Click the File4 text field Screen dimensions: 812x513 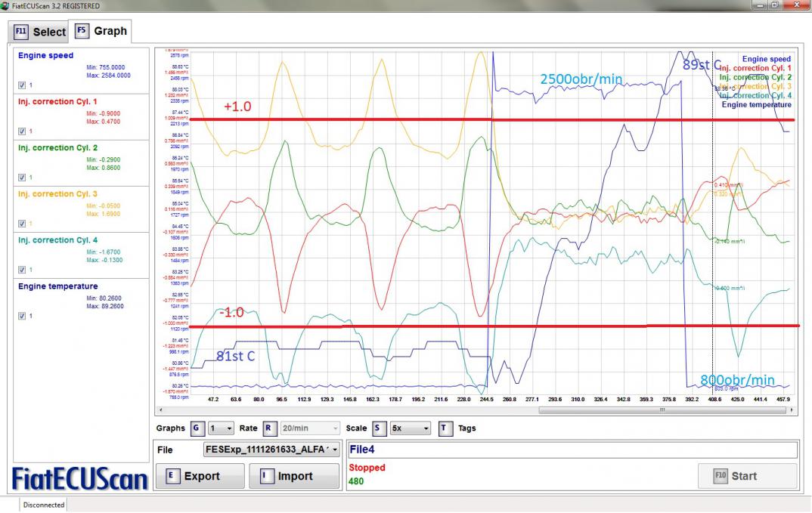pyautogui.click(x=572, y=450)
